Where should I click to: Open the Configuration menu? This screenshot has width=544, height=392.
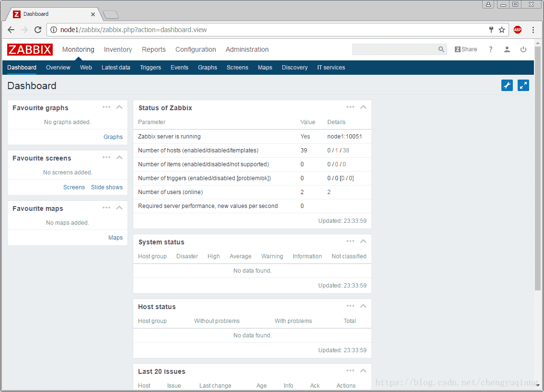coord(196,50)
